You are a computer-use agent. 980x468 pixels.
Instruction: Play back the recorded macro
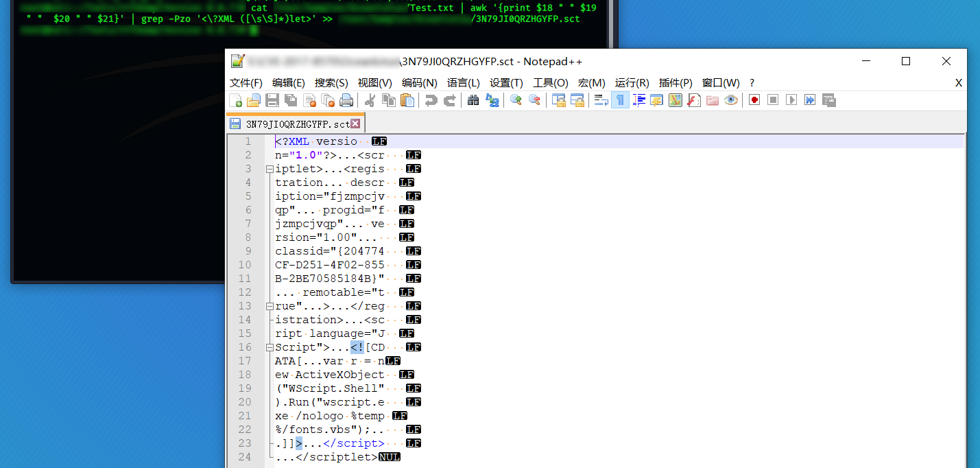[x=791, y=100]
